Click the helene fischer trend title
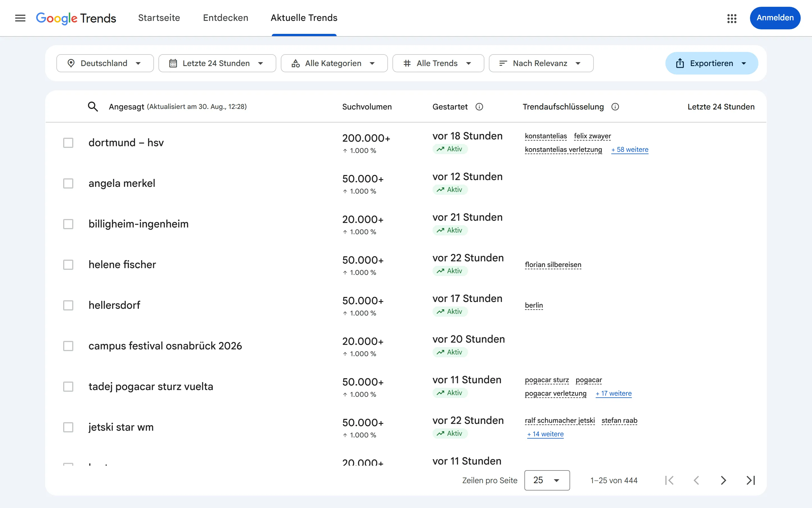The image size is (812, 508). coord(122,265)
